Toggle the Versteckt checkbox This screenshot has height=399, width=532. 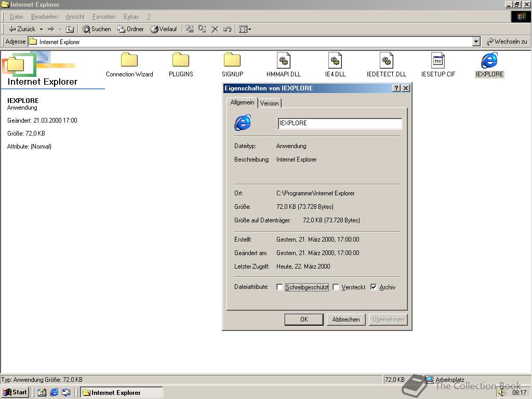pos(336,287)
